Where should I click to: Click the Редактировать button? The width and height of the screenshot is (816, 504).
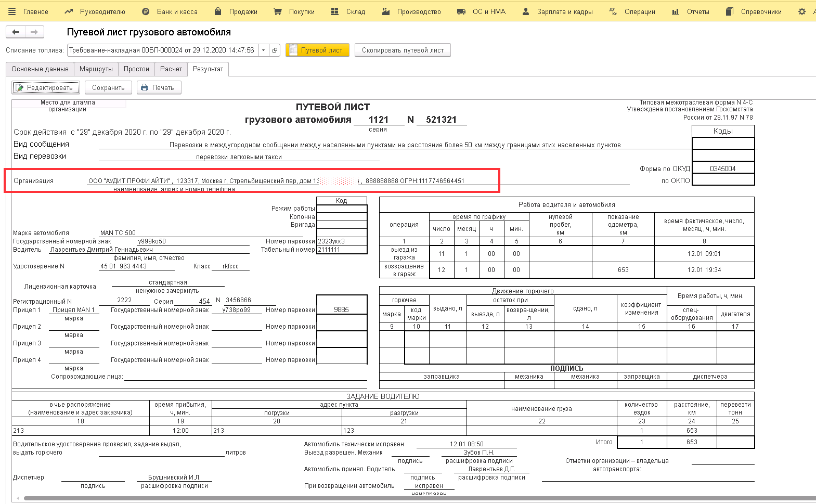pyautogui.click(x=46, y=88)
